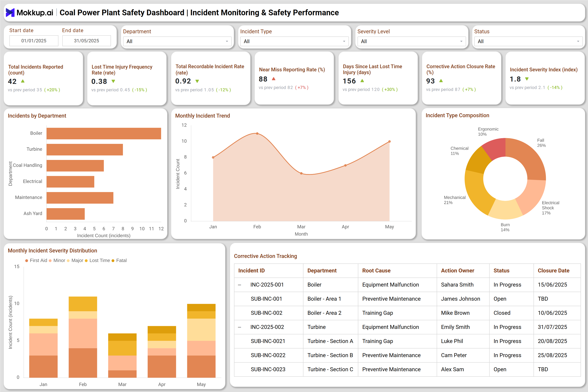Viewport: 588px width, 392px height.
Task: Click the Feb data point on trend line
Action: pyautogui.click(x=257, y=133)
